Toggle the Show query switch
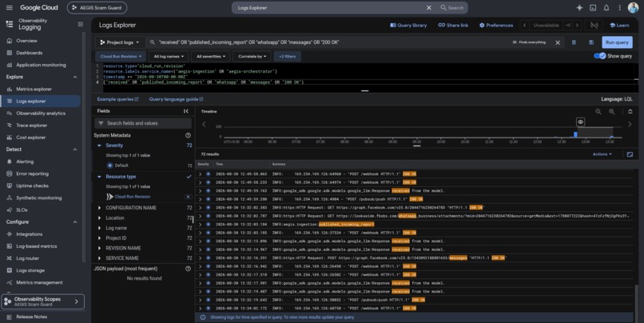The height and width of the screenshot is (323, 644). 599,56
